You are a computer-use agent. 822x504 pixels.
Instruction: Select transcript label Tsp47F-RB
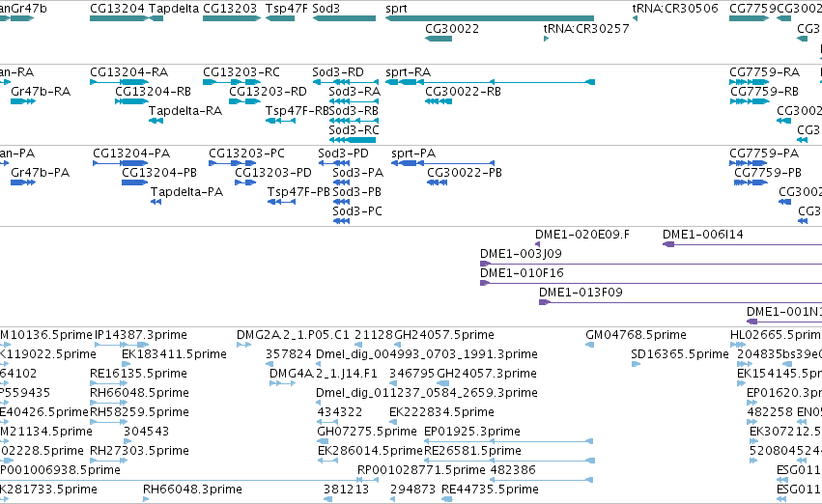pyautogui.click(x=297, y=110)
